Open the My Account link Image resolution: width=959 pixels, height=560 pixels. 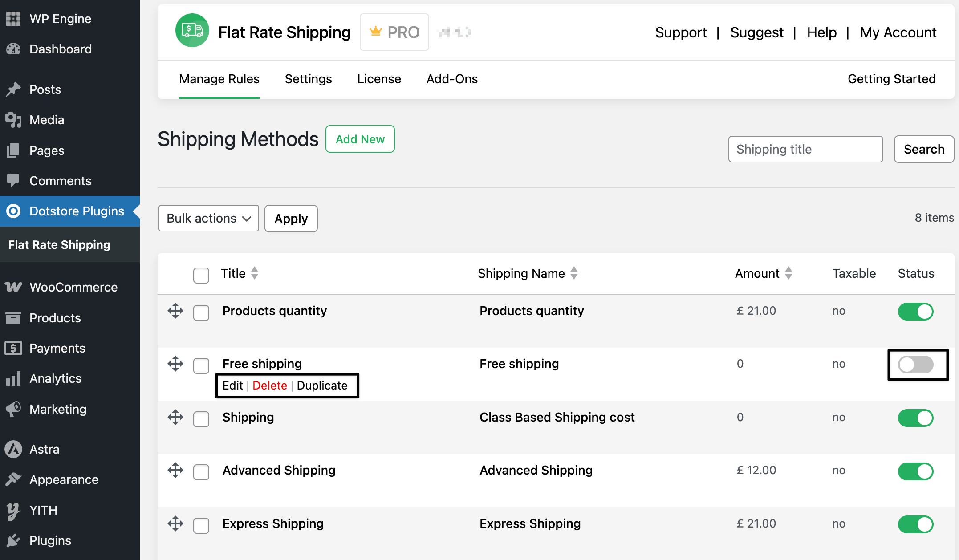pos(898,32)
